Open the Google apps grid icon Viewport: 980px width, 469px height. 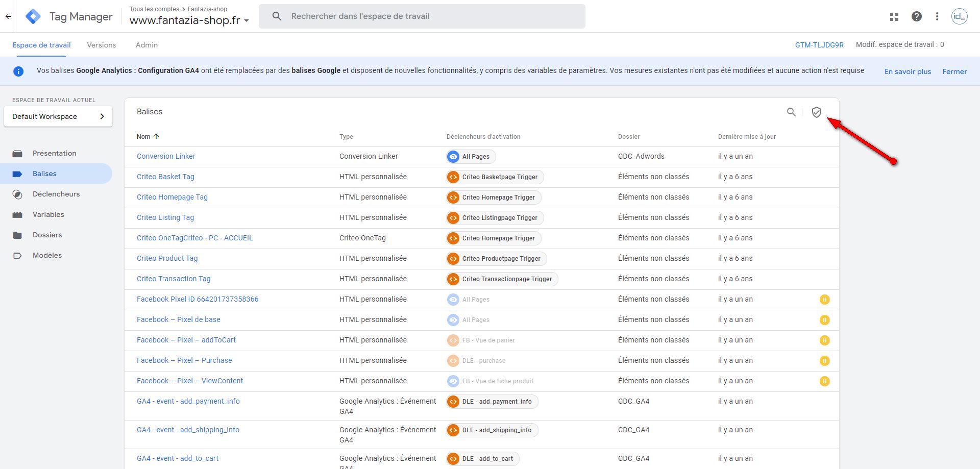coord(894,16)
